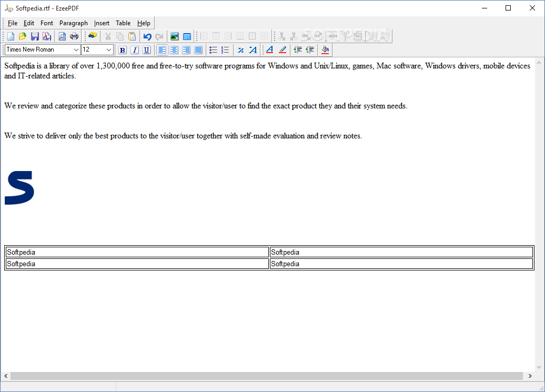
Task: Change text highlight color
Action: point(282,50)
